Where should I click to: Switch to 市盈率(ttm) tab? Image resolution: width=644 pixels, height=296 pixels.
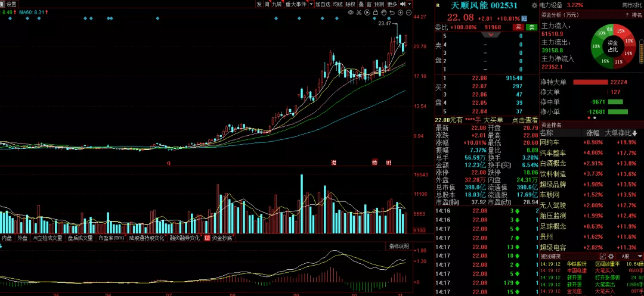[x=111, y=238]
